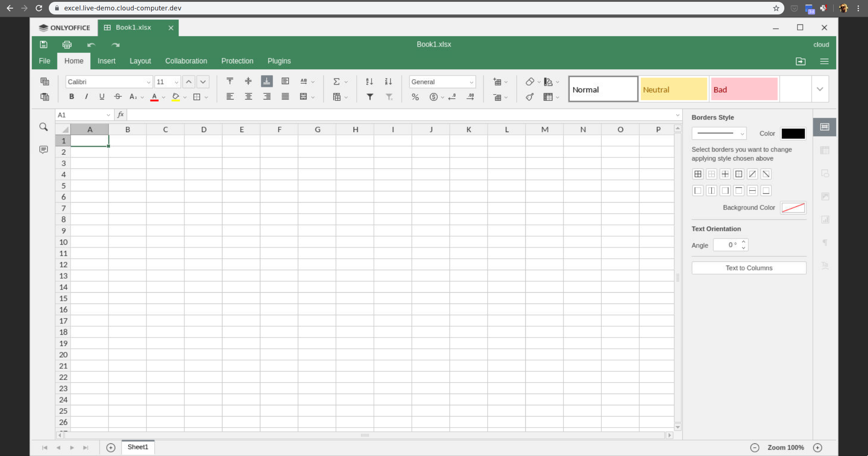Open the Comments panel in left sidebar
This screenshot has height=456, width=868.
(x=43, y=150)
